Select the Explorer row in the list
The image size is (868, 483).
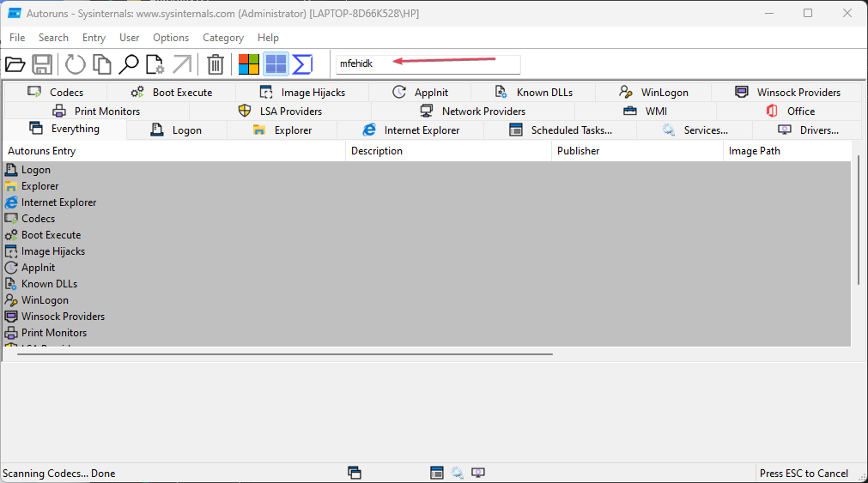[427, 186]
